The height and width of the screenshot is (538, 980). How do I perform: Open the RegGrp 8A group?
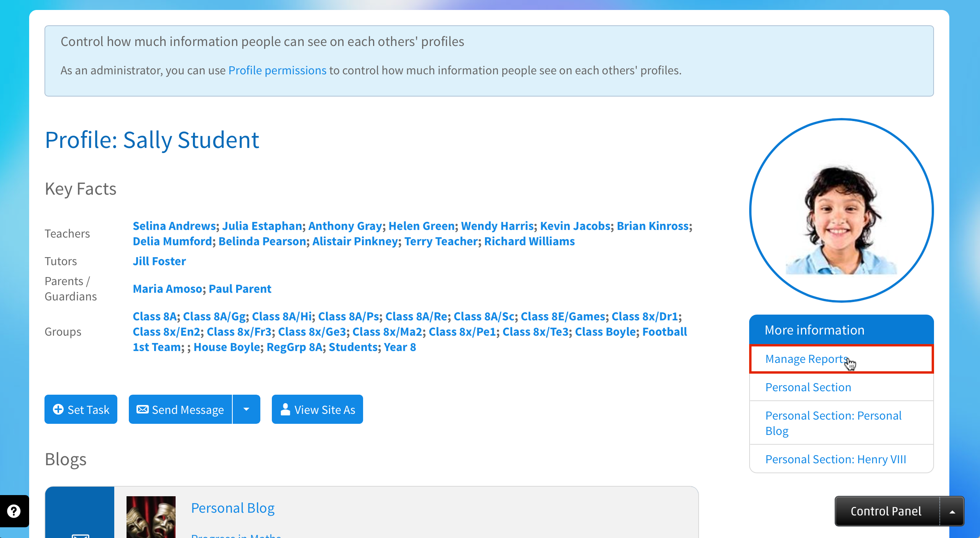pyautogui.click(x=294, y=347)
